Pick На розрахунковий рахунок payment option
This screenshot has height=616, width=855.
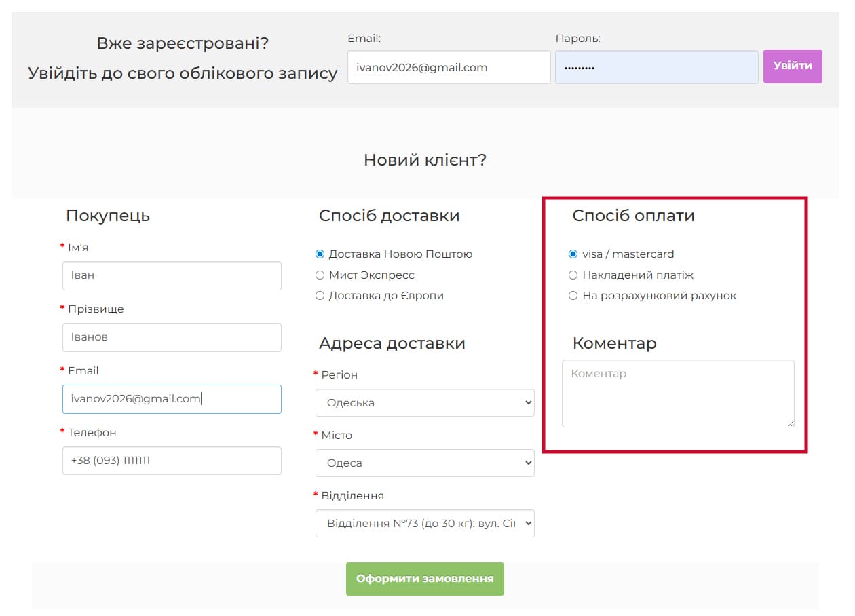(x=573, y=296)
